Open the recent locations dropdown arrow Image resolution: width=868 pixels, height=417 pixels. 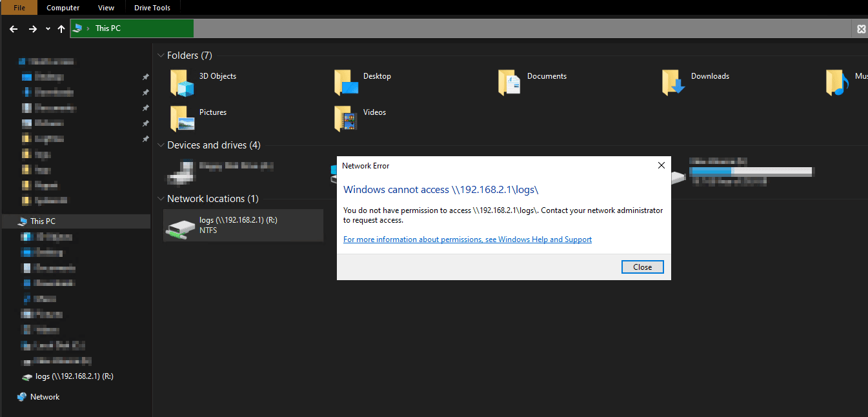pyautogui.click(x=48, y=29)
